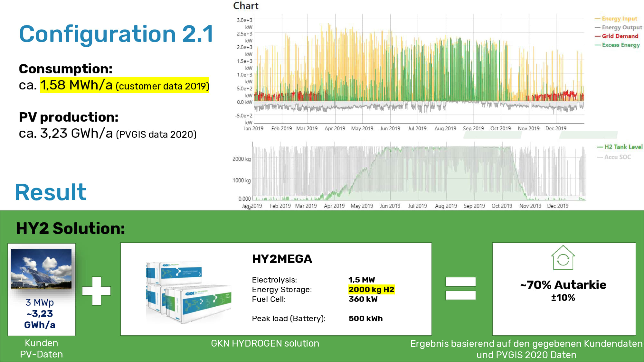Click Aug 2019 on lower chart axis
The width and height of the screenshot is (644, 362).
coord(446,206)
